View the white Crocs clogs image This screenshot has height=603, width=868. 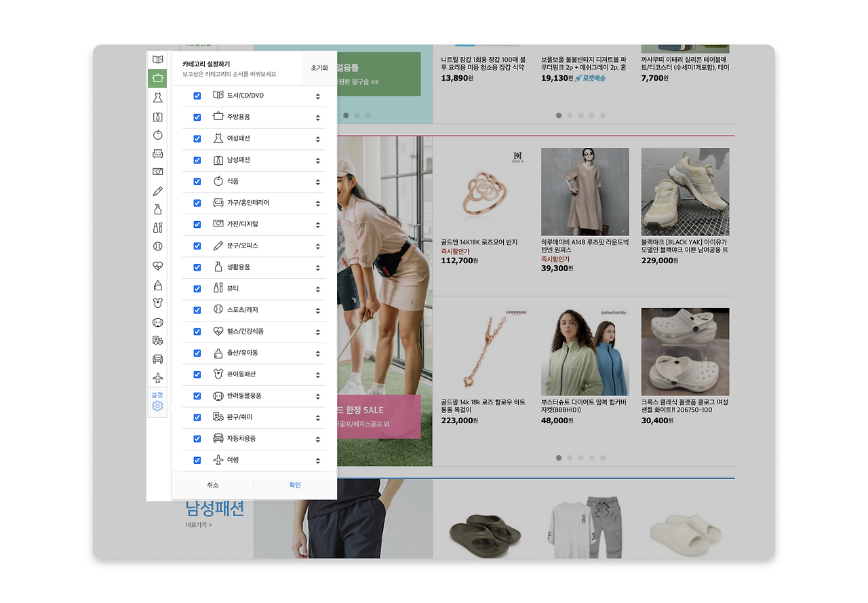pyautogui.click(x=686, y=352)
